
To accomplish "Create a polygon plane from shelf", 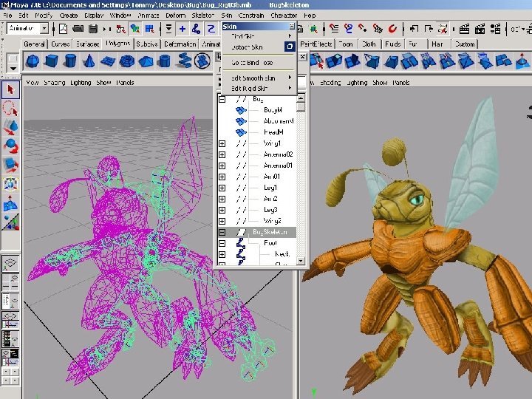I will [x=108, y=61].
